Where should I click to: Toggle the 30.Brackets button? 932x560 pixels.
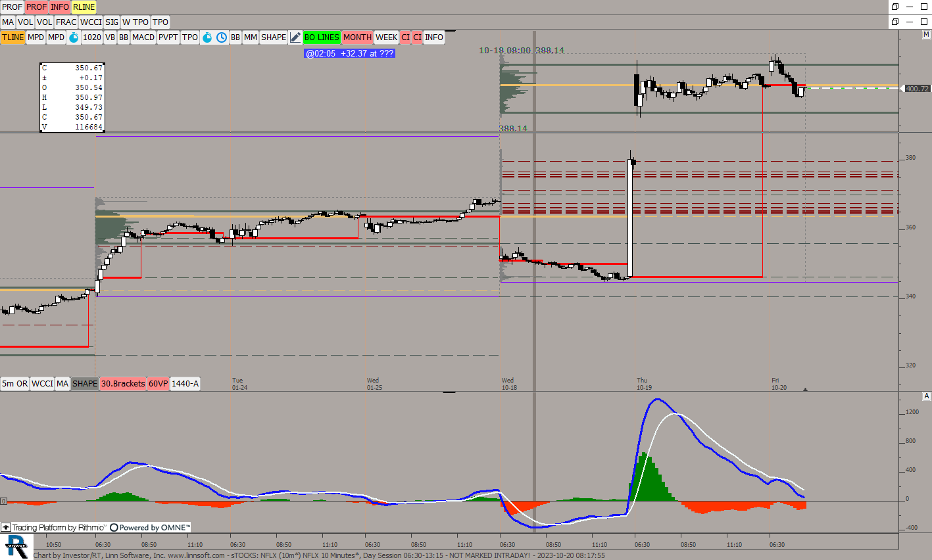pos(123,384)
